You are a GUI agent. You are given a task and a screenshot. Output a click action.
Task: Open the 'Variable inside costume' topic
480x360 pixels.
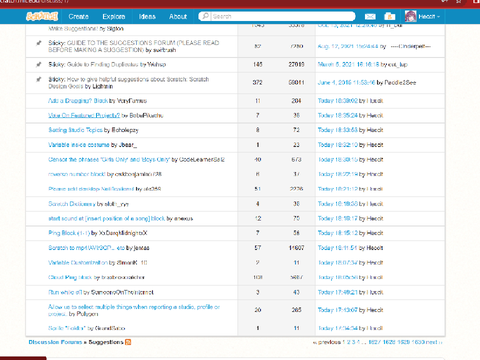[79, 145]
